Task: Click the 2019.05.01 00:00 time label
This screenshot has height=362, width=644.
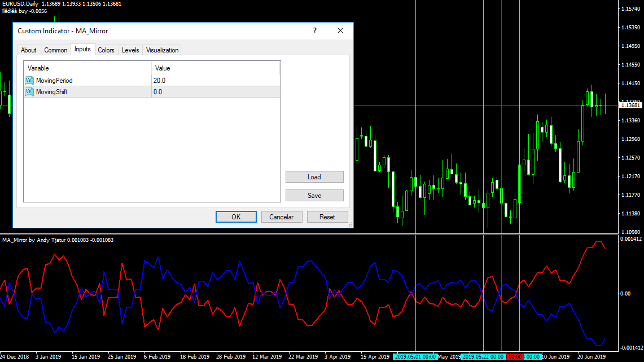Action: (x=415, y=357)
